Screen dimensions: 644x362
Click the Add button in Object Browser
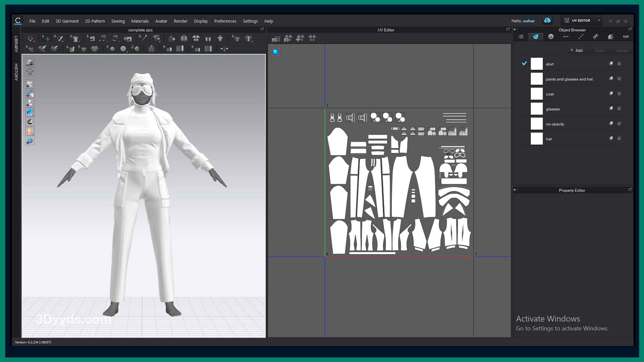[576, 50]
